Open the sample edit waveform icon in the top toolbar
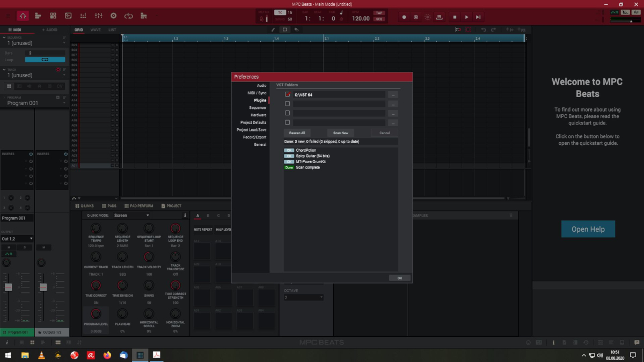Viewport: 644px width, 362px height. pos(68,16)
